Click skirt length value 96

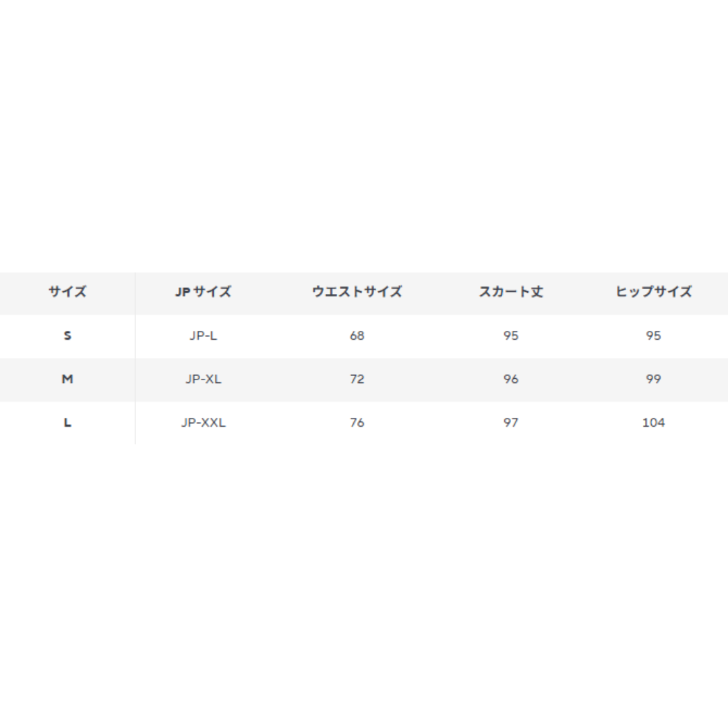click(511, 379)
